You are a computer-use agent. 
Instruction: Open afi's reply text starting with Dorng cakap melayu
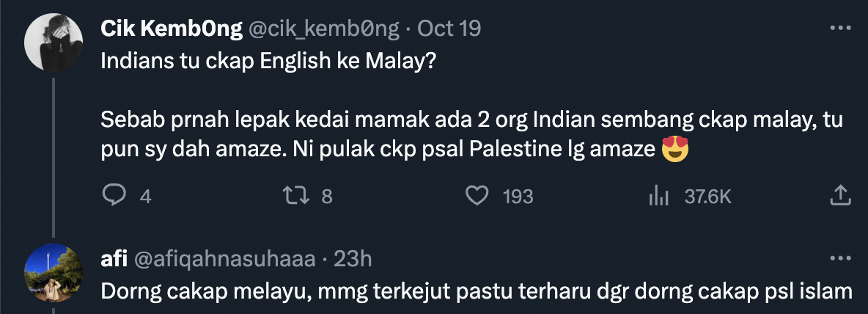(475, 291)
